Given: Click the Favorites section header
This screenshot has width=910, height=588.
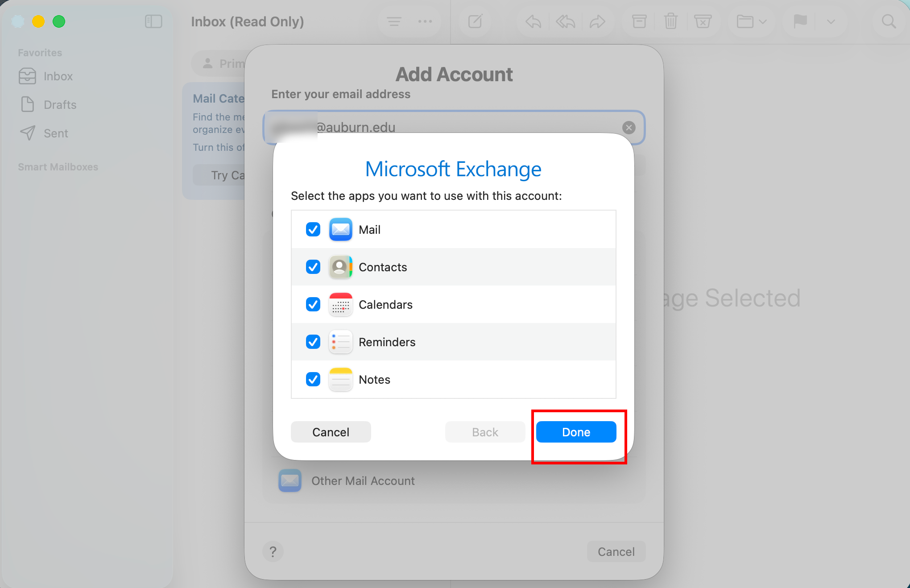Looking at the screenshot, I should [40, 53].
